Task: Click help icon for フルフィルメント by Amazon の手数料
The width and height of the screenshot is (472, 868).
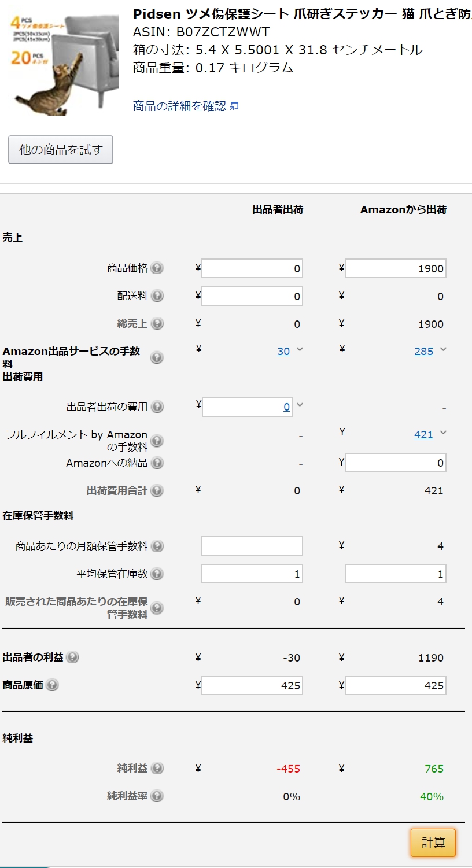Action: pos(156,441)
